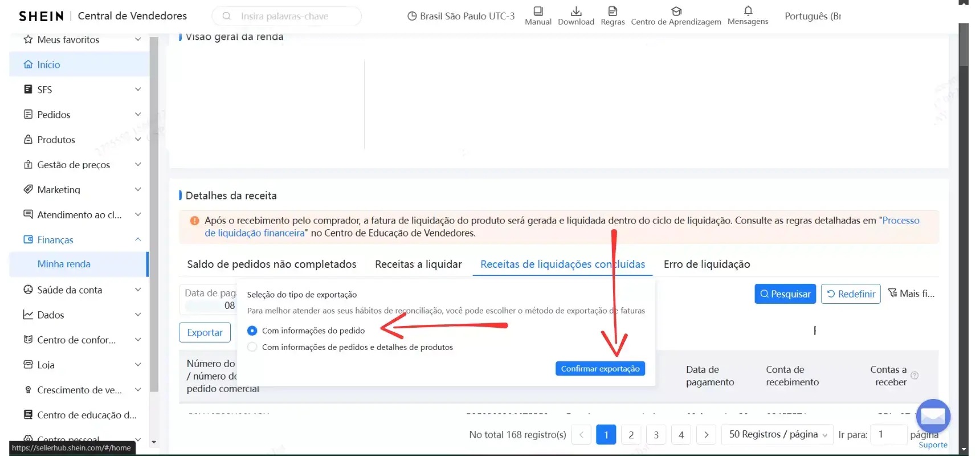The image size is (980, 456).
Task: Open the Mais filtros option
Action: (x=911, y=294)
